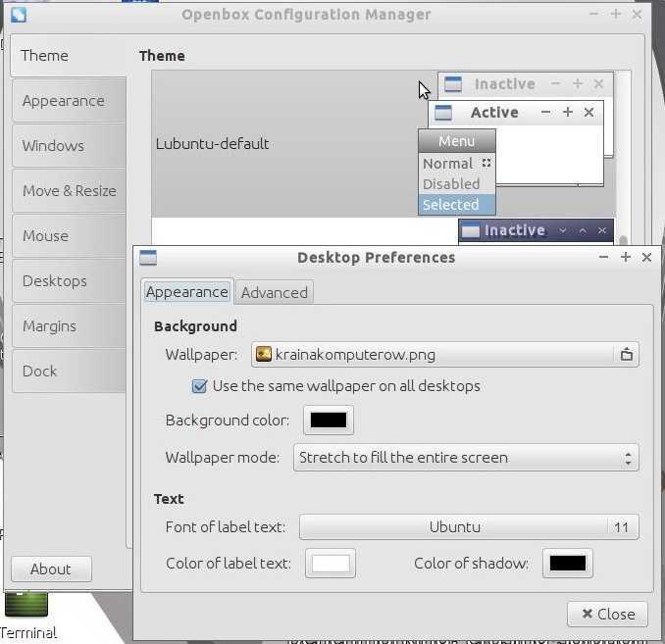665x644 pixels.
Task: Click the font size 11 value
Action: point(621,527)
